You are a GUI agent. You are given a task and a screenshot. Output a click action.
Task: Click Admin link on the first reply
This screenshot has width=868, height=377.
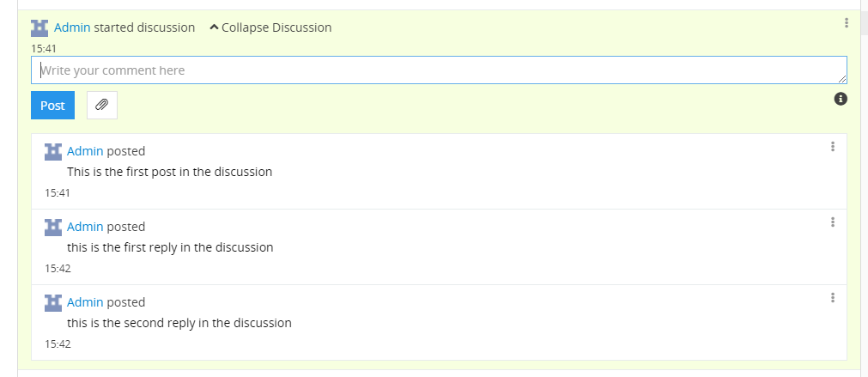click(x=85, y=227)
